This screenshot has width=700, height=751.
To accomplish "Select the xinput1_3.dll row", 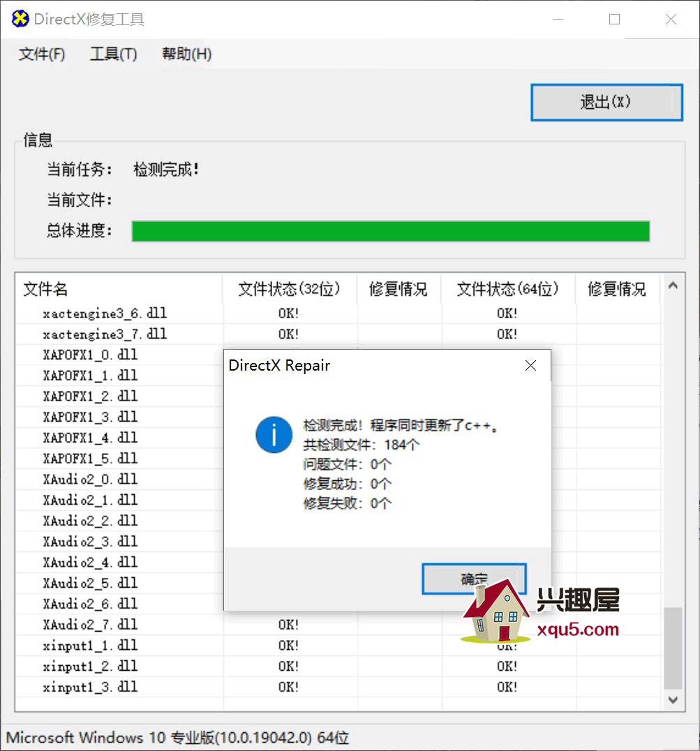I will coord(338,687).
